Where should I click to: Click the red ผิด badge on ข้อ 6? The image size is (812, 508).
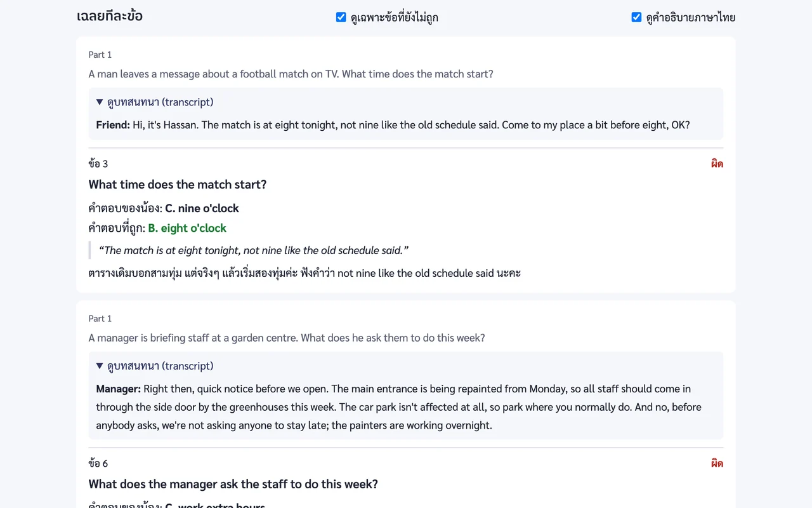click(717, 464)
